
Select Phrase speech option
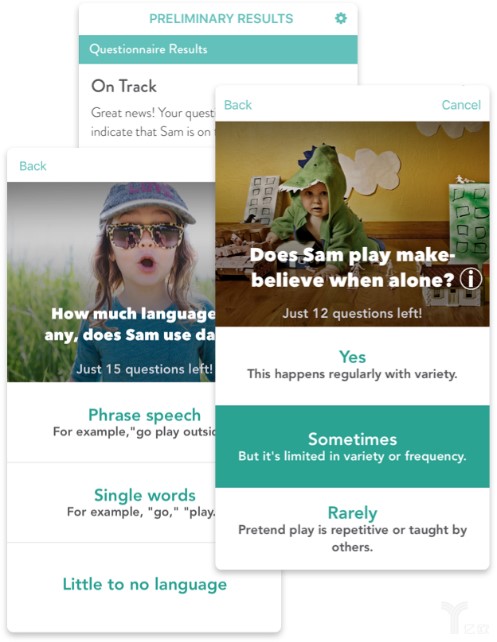111,423
